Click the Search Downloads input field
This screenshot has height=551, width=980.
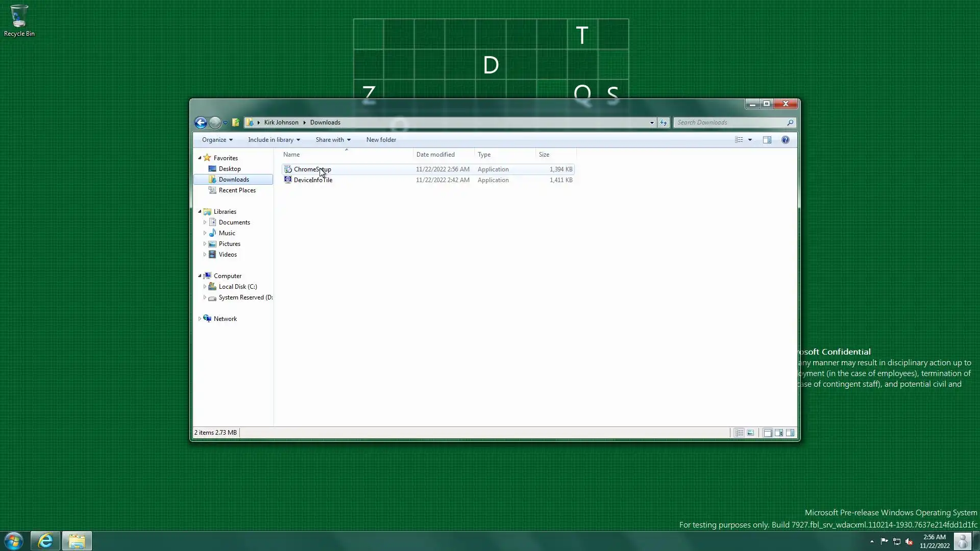pos(730,122)
